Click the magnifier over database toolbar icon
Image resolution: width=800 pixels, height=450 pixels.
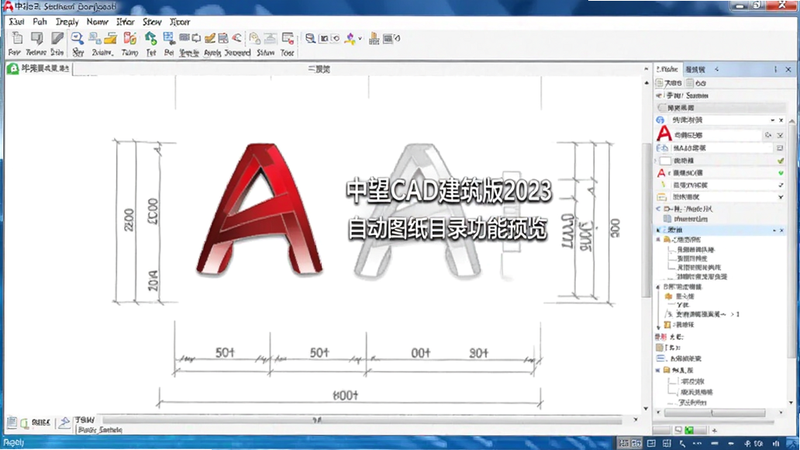tap(310, 38)
